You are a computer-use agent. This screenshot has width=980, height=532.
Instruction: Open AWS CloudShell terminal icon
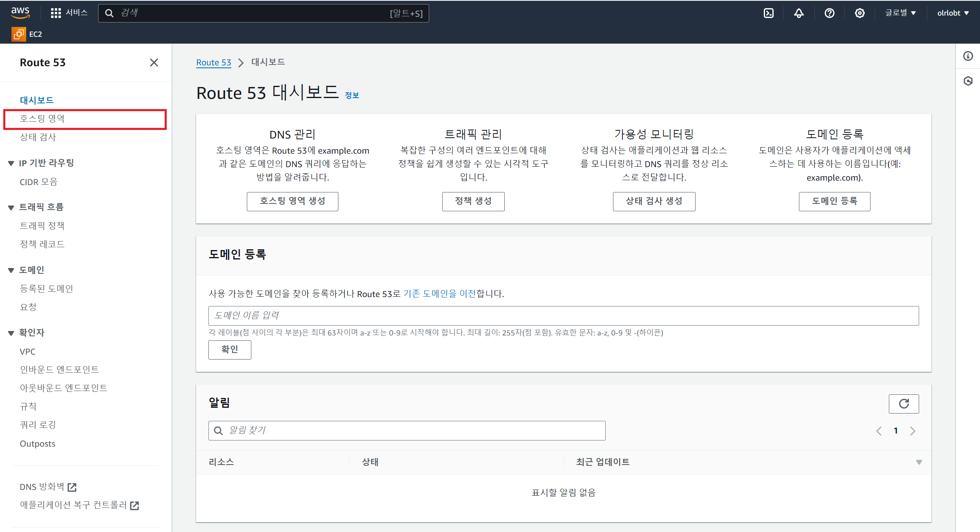pyautogui.click(x=768, y=13)
